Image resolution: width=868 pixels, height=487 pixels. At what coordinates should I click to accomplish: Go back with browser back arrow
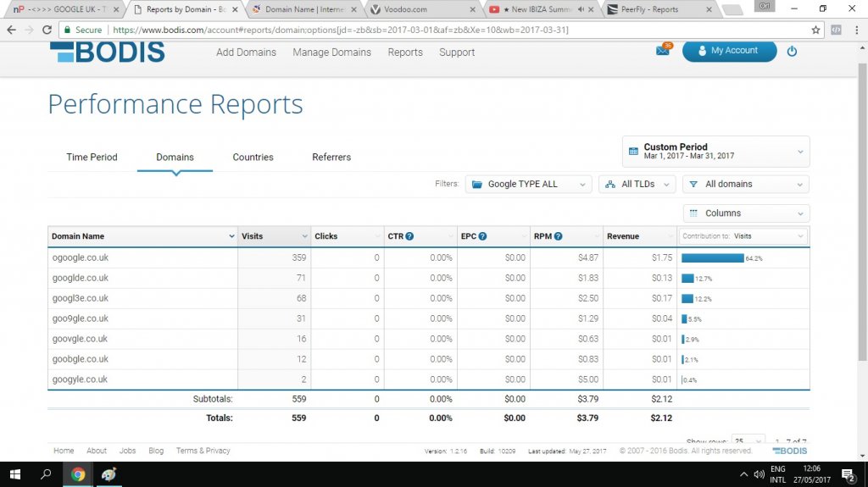[12, 30]
